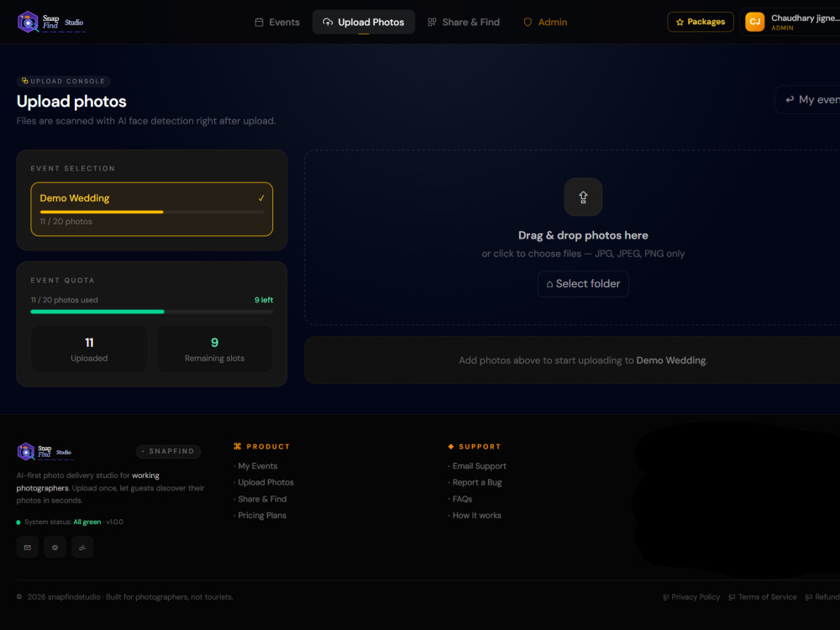The width and height of the screenshot is (840, 630).
Task: Open the Privacy Policy link
Action: tap(691, 596)
